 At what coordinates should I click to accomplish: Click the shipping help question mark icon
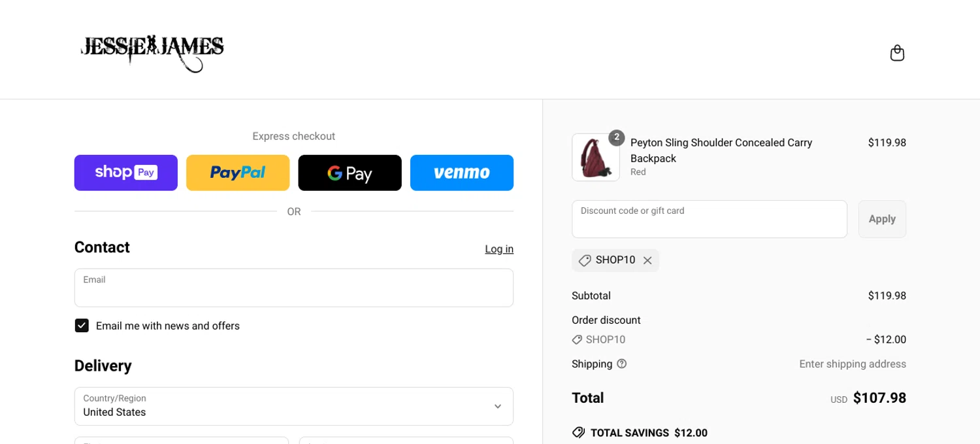coord(621,364)
